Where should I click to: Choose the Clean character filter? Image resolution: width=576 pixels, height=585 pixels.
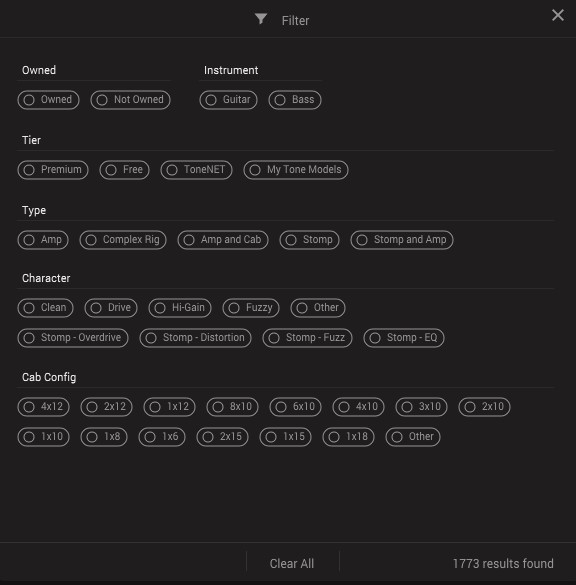(45, 308)
